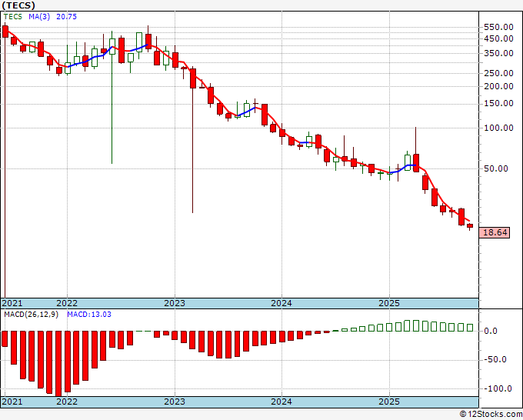Click the latest small red candlestick near 18.64
The image size is (523, 420).
click(470, 226)
